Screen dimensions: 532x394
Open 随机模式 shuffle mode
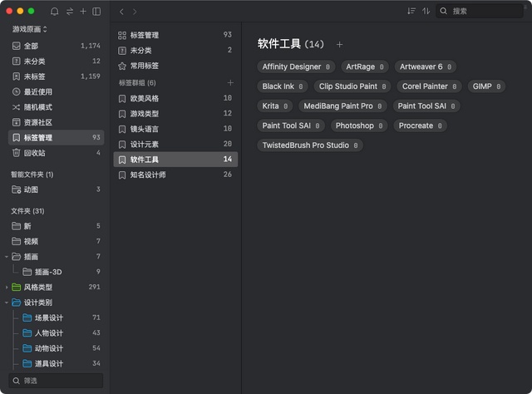point(56,107)
